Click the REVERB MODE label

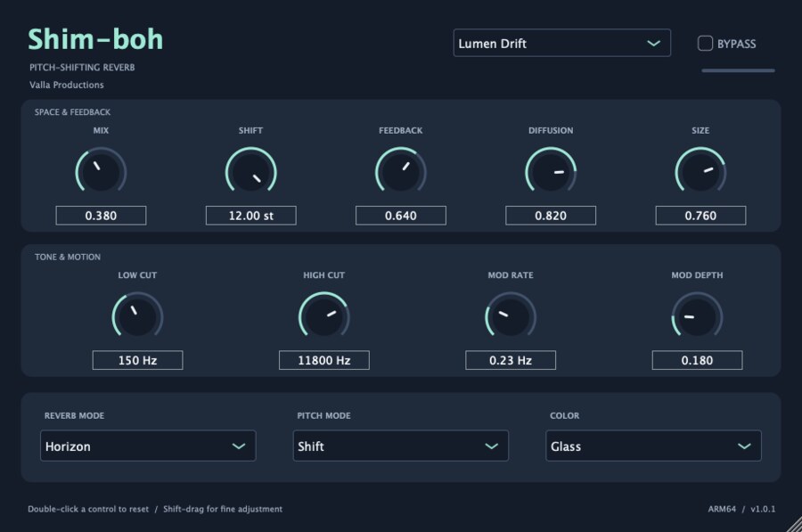[74, 415]
